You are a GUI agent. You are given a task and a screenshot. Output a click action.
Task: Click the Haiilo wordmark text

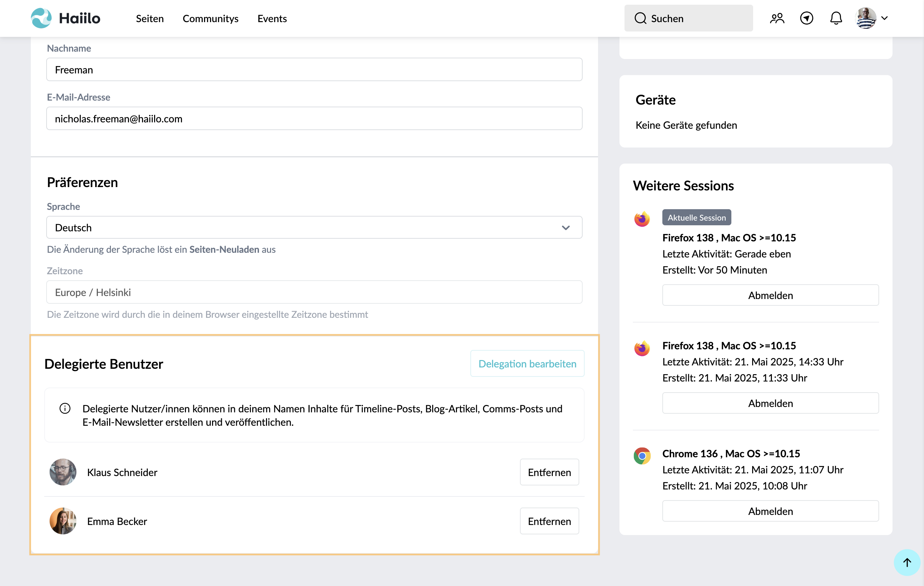(x=79, y=18)
